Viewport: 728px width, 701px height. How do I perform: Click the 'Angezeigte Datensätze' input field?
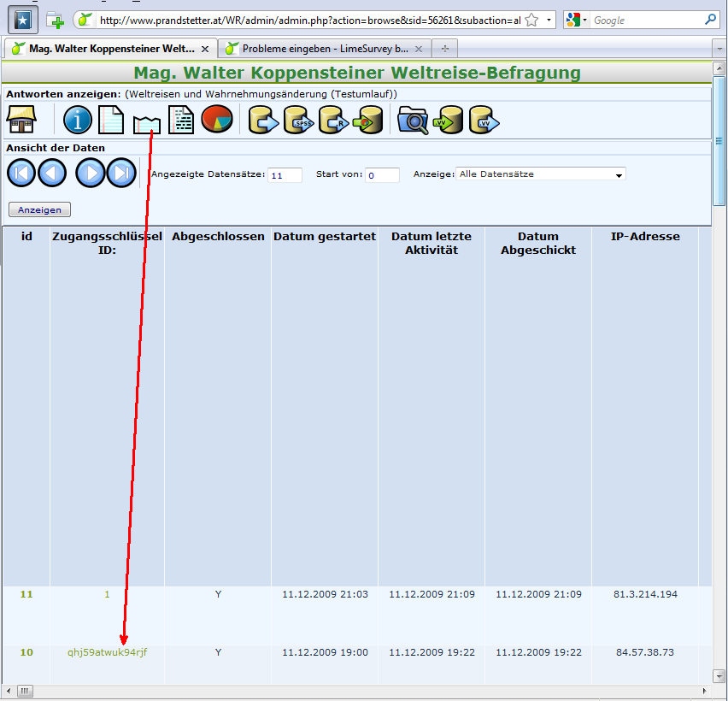[x=285, y=175]
